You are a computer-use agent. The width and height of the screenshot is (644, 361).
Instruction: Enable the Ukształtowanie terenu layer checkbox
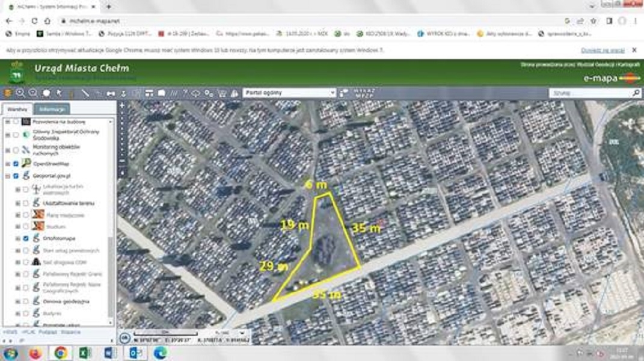pos(25,203)
